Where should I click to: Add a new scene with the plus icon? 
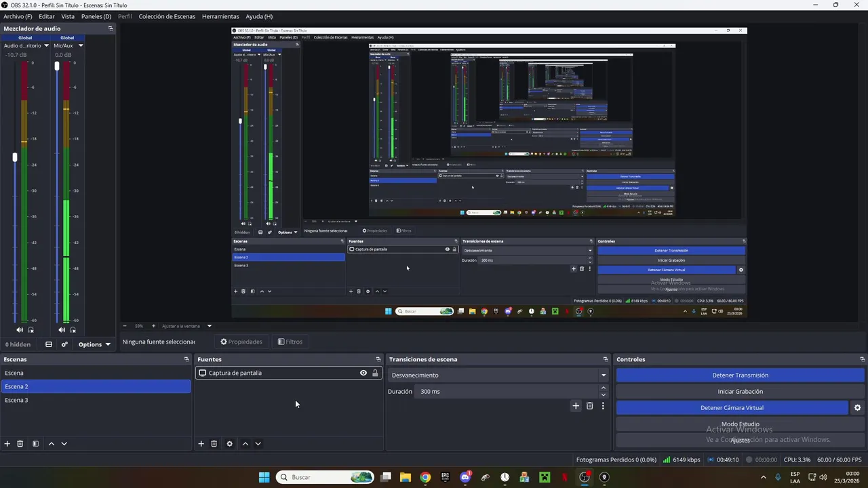click(x=7, y=444)
